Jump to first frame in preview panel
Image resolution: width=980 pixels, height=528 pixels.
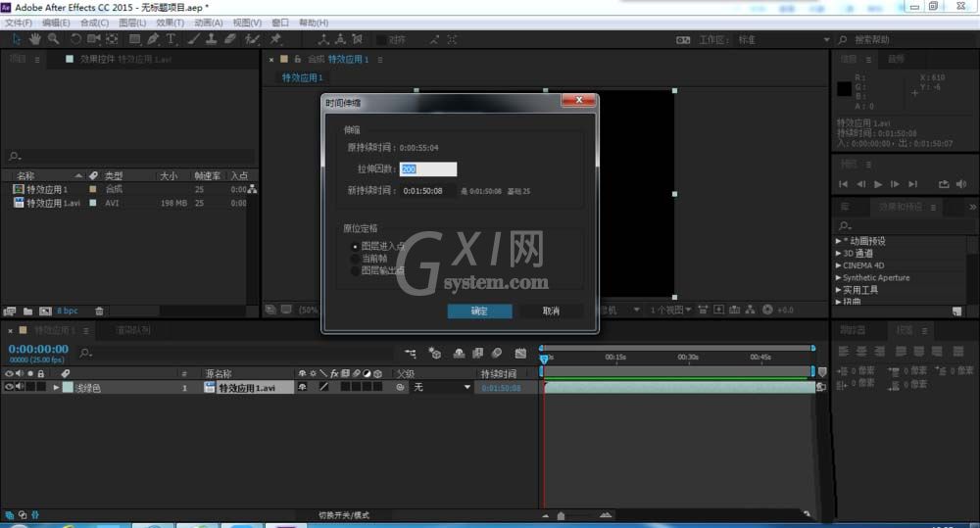843,184
